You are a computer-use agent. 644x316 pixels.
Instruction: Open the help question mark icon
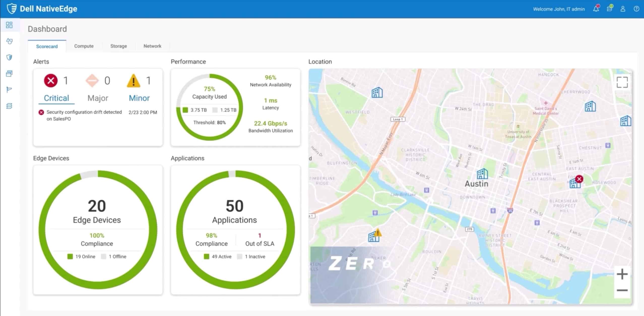point(637,9)
